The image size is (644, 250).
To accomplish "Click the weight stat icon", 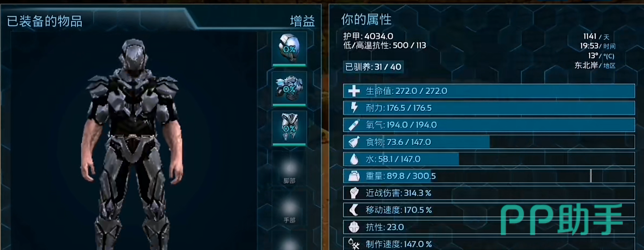I will click(x=354, y=176).
